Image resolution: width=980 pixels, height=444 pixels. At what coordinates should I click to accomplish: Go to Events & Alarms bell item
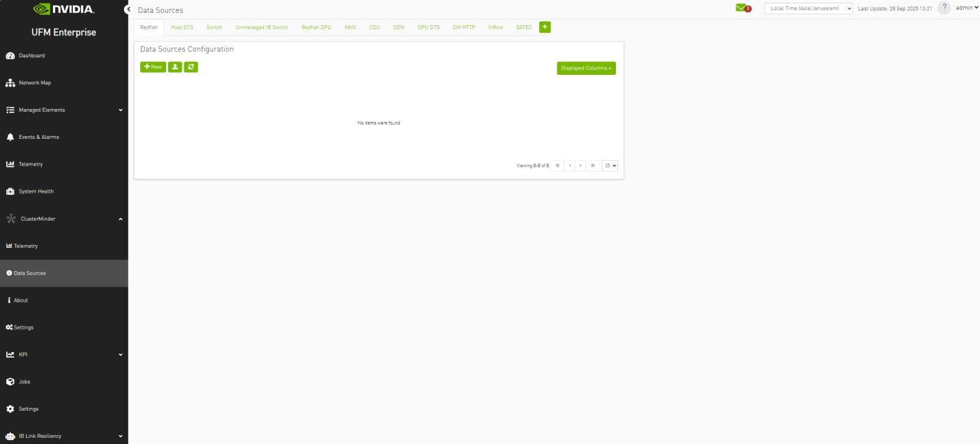[x=38, y=137]
